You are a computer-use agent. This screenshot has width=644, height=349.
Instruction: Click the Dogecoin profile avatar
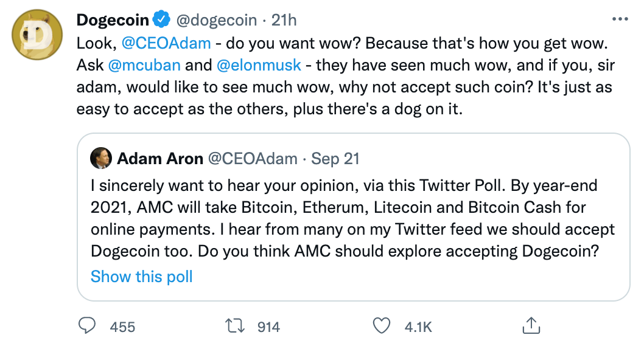click(37, 36)
